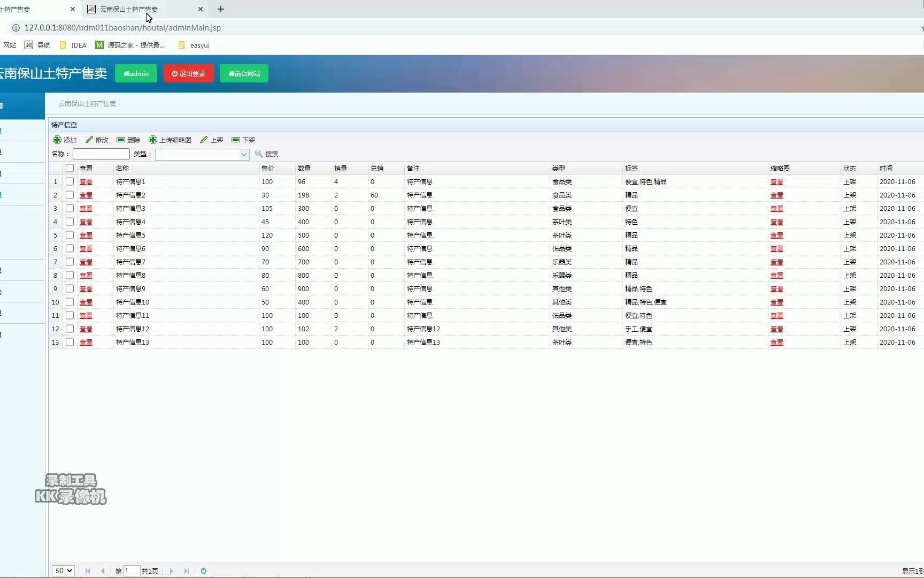924x578 pixels.
Task: Sort by the 售价 column header
Action: 277,168
